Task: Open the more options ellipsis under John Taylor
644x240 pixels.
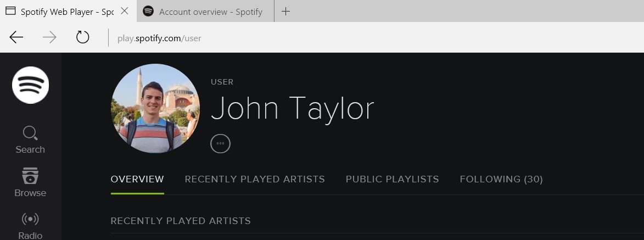Action: (221, 144)
